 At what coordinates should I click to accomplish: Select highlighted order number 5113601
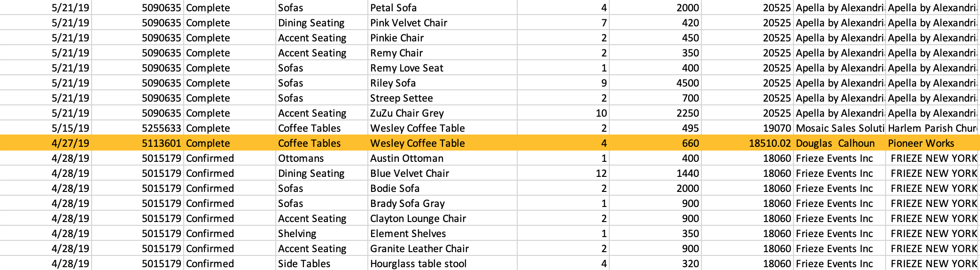[161, 143]
